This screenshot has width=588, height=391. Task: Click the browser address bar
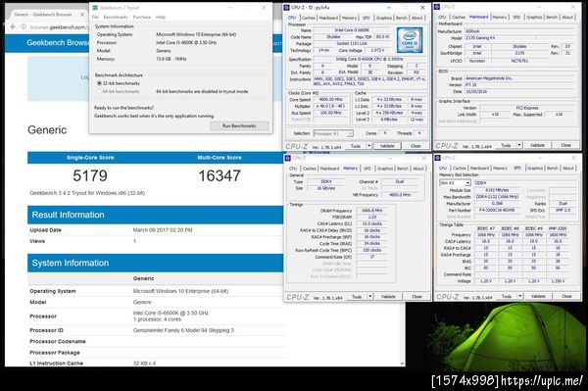coord(59,27)
